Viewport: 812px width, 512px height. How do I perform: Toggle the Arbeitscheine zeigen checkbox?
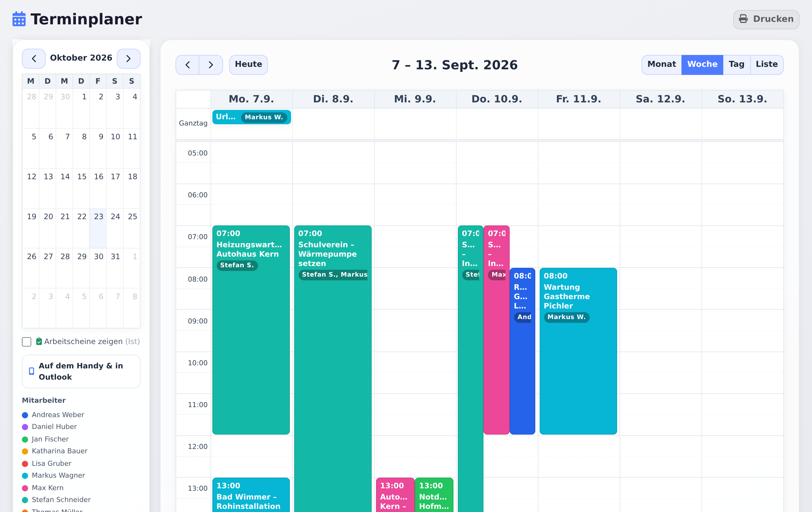(27, 342)
